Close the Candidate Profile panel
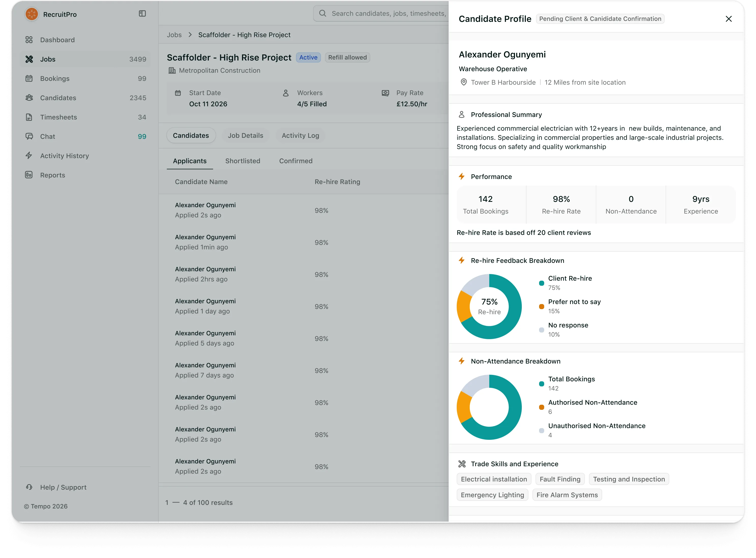Viewport: 756px width, 558px height. (x=729, y=19)
